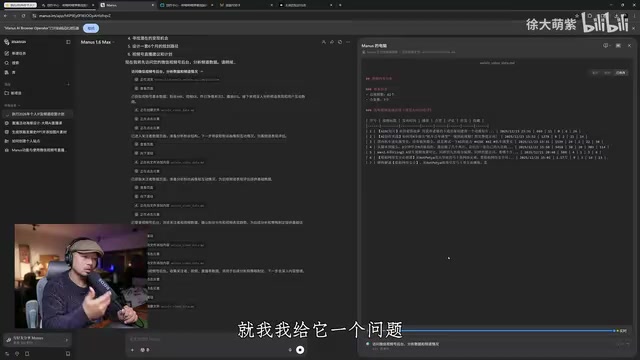Open the share Manus with friends card
Screen dimensions: 640x360
37,340
